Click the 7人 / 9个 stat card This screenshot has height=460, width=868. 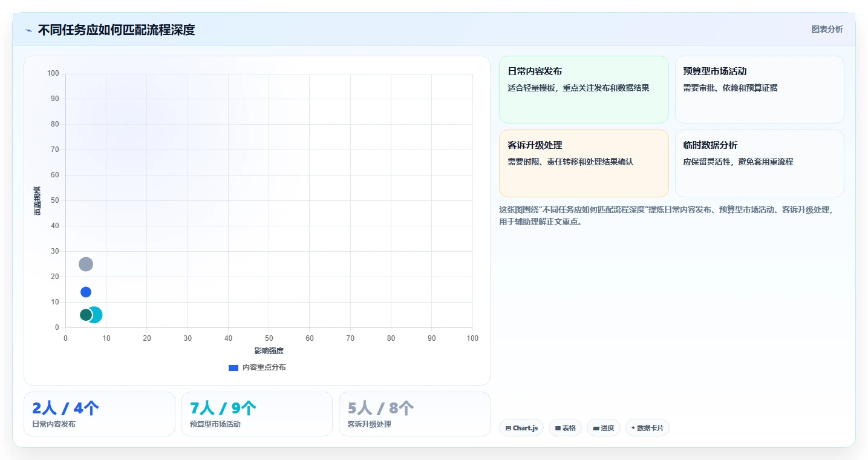coord(257,414)
